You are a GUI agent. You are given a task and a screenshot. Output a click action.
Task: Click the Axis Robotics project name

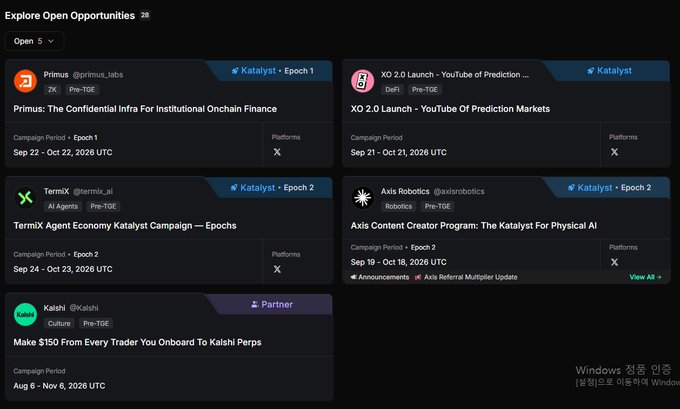[405, 191]
